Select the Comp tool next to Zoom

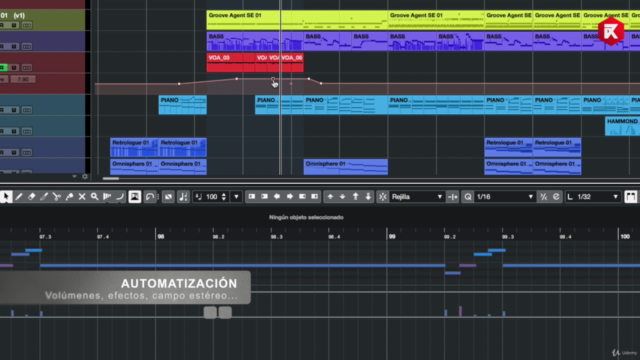coord(107,197)
